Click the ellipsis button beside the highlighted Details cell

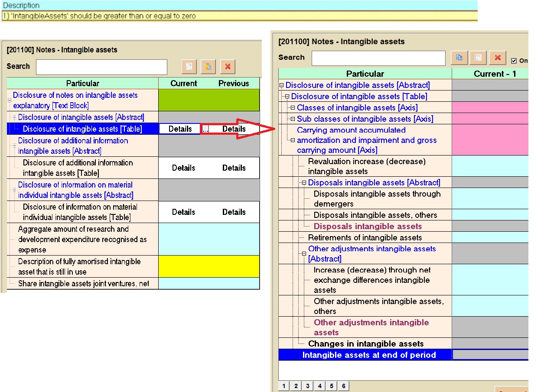(205, 129)
